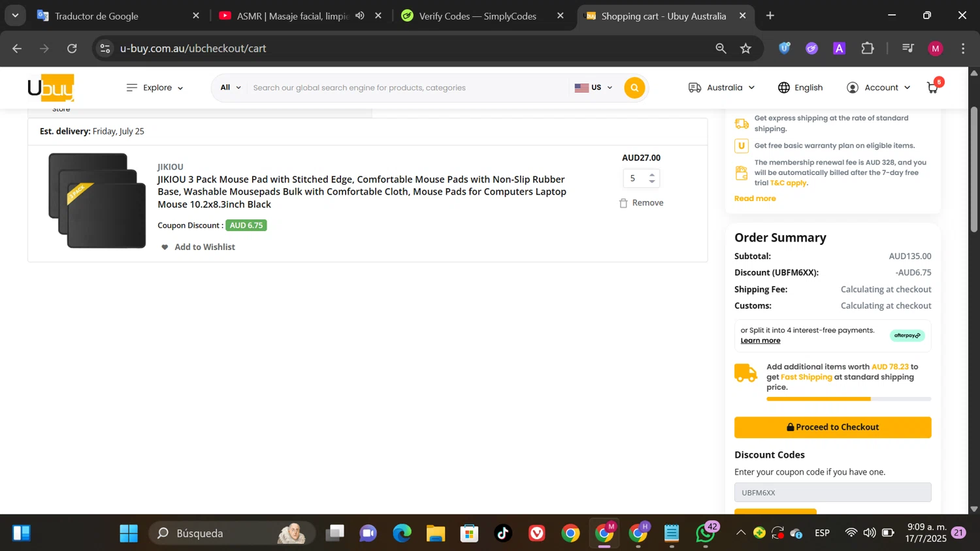
Task: Open WhatsApp from the taskbar
Action: pos(706,533)
